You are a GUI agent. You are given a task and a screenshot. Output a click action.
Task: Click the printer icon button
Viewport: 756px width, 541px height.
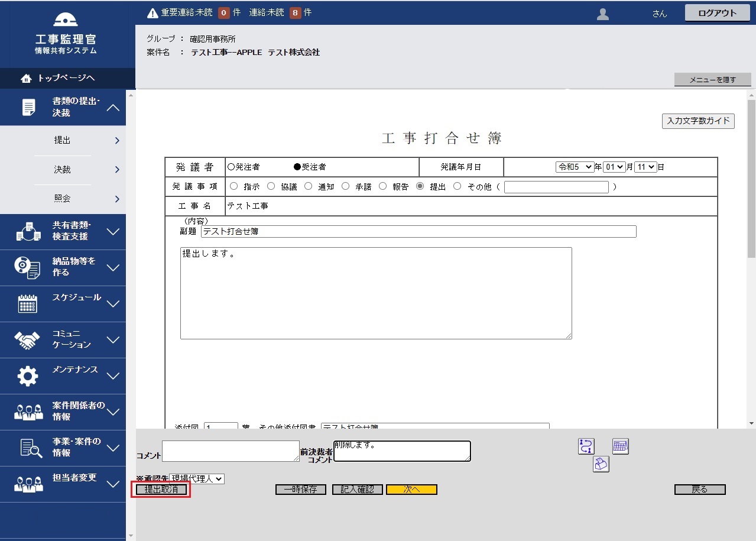[601, 464]
